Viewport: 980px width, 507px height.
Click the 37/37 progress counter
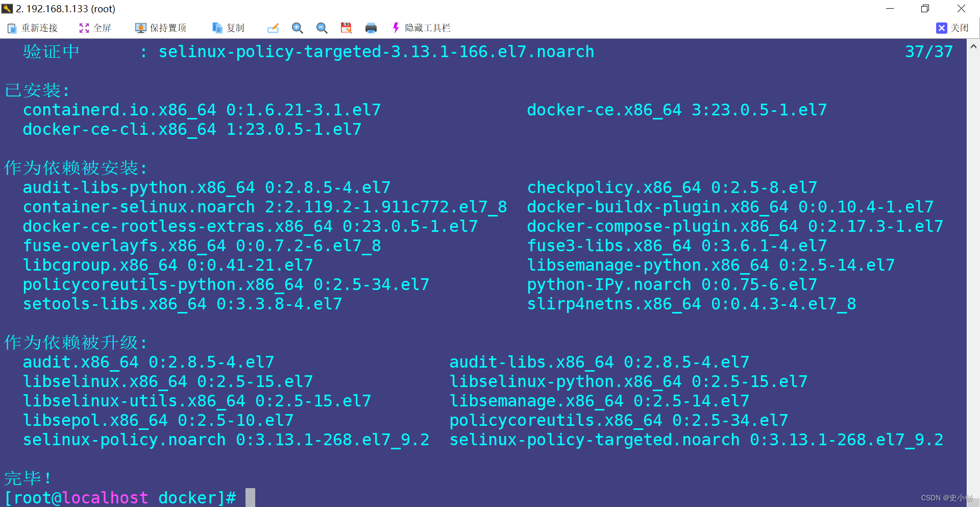[x=929, y=52]
